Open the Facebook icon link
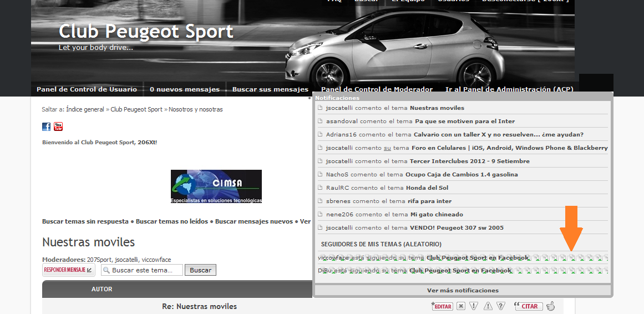The image size is (644, 314). pos(47,126)
